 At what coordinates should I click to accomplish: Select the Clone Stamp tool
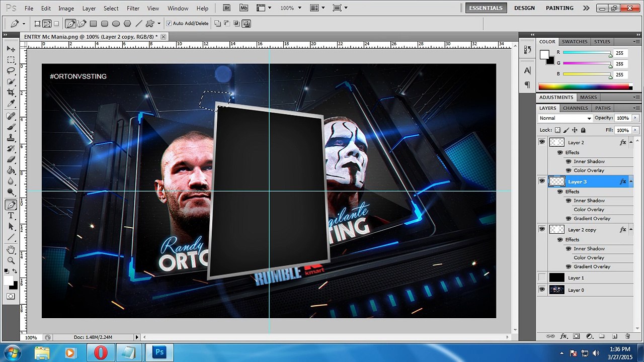[x=11, y=138]
